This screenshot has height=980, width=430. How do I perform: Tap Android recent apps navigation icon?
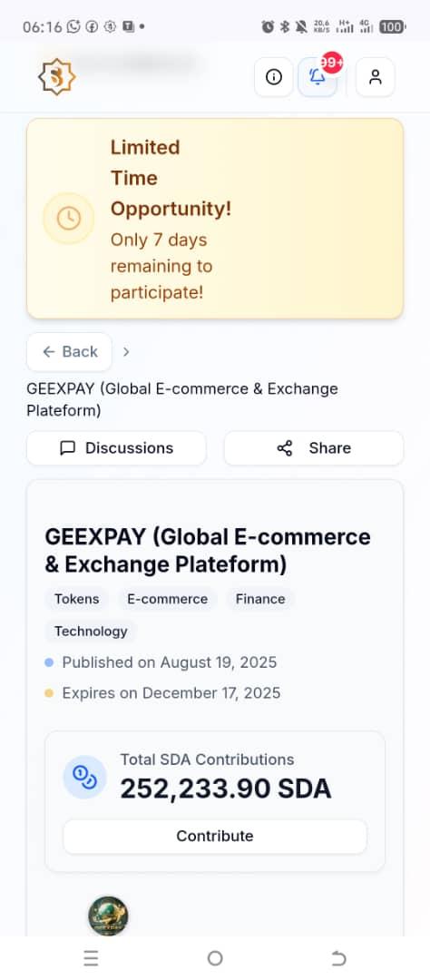[x=92, y=958]
